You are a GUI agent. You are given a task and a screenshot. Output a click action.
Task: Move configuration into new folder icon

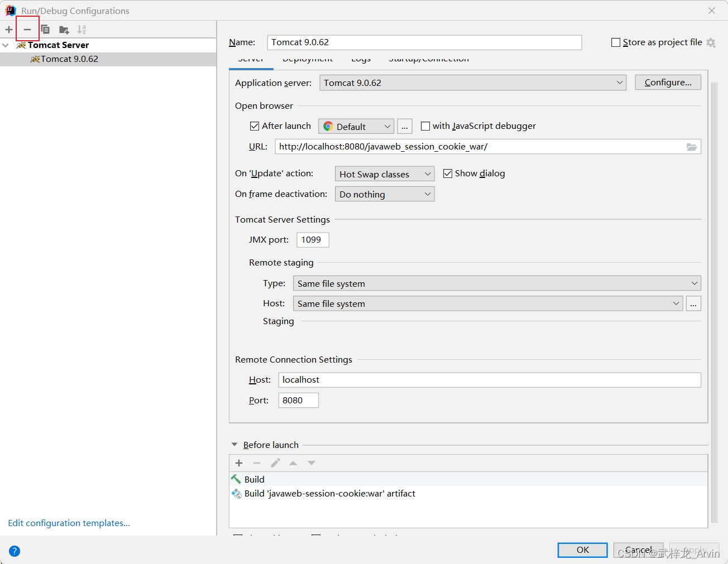coord(64,30)
